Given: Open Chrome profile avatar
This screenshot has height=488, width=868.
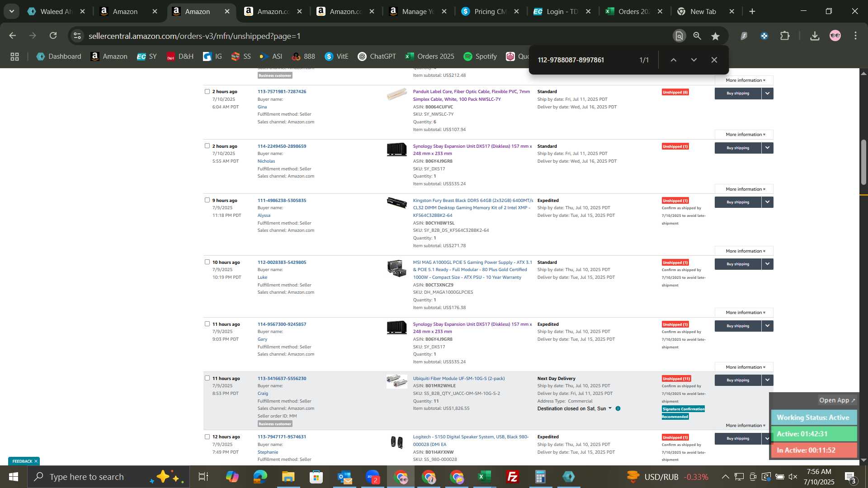Looking at the screenshot, I should [835, 36].
